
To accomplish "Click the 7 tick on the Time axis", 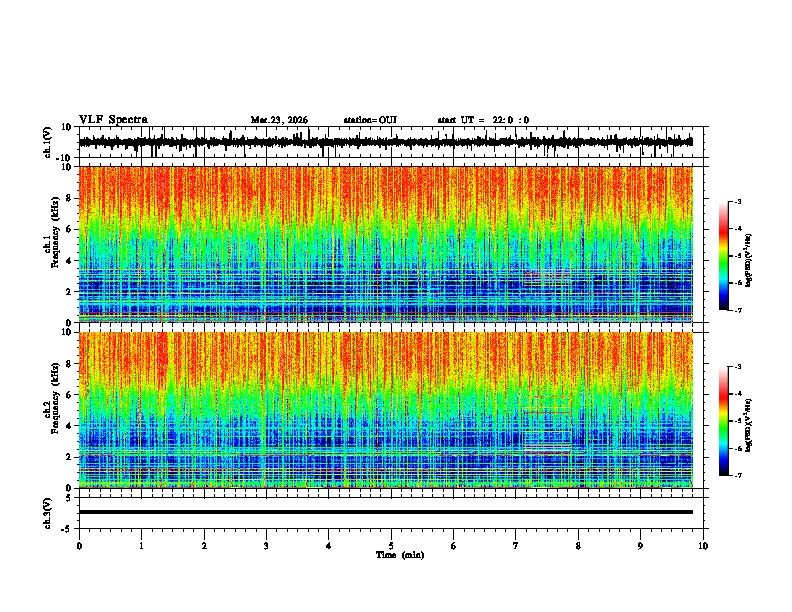I will (x=516, y=546).
